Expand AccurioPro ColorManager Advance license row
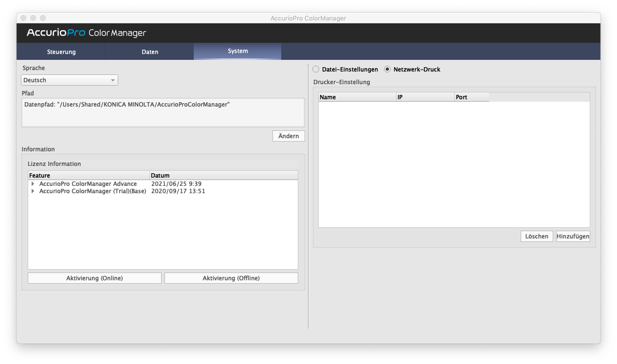The width and height of the screenshot is (617, 364). tap(33, 184)
